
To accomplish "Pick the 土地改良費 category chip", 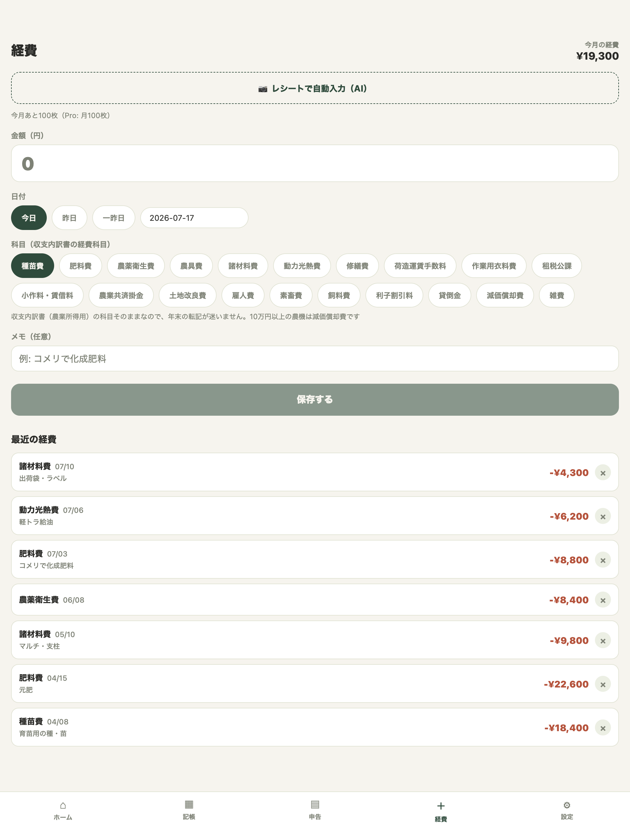I will tap(188, 295).
